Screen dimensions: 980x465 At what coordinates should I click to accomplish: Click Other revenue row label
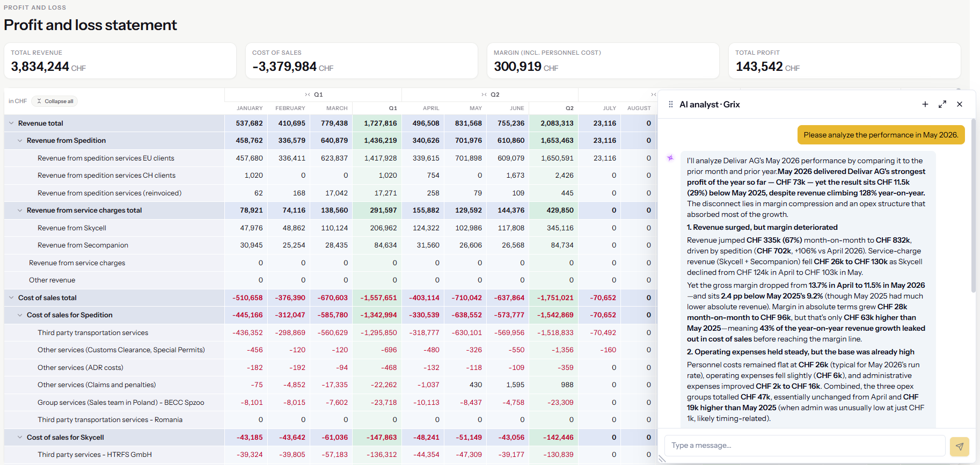point(52,280)
